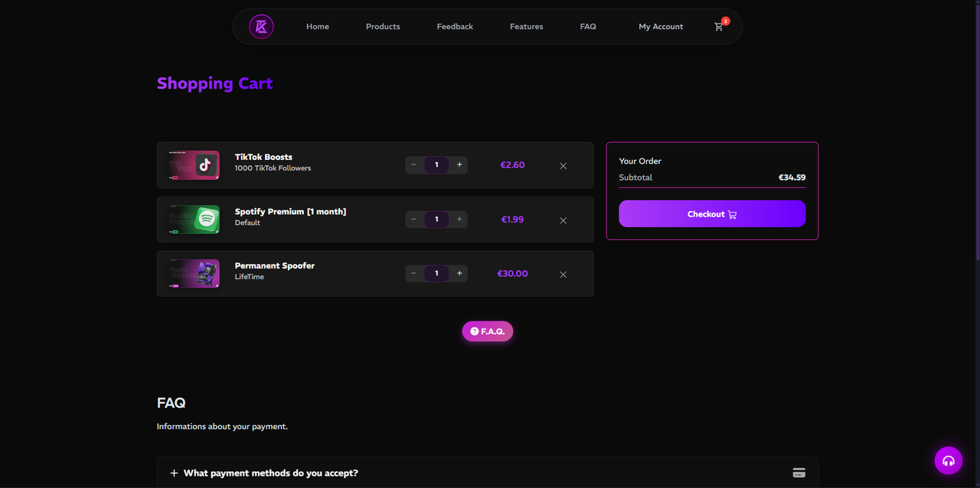Viewport: 980px width, 488px height.
Task: Open the headset support chat bubble
Action: [949, 460]
